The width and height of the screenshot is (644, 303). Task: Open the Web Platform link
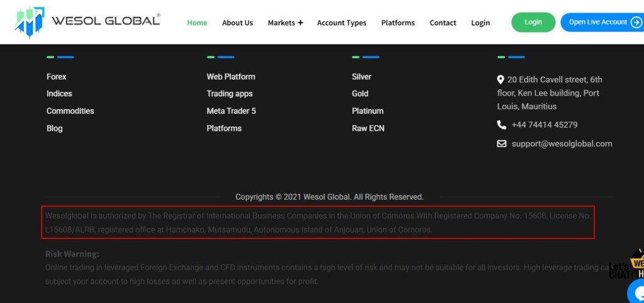231,77
